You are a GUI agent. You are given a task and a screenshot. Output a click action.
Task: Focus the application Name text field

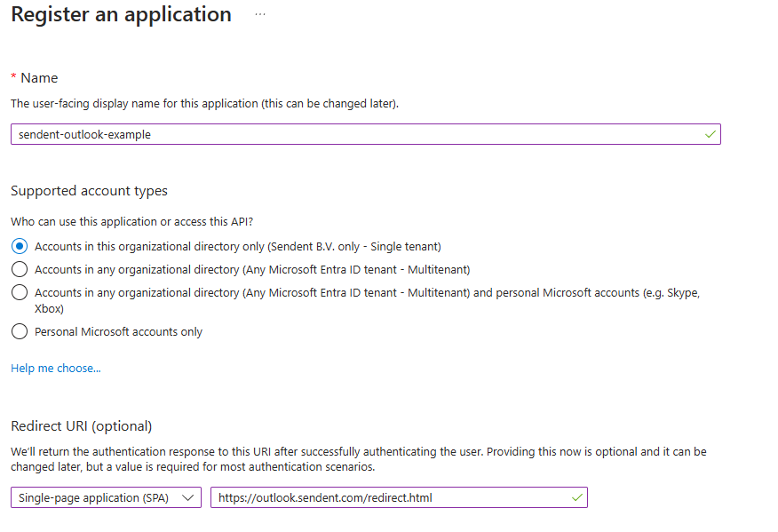coord(355,134)
